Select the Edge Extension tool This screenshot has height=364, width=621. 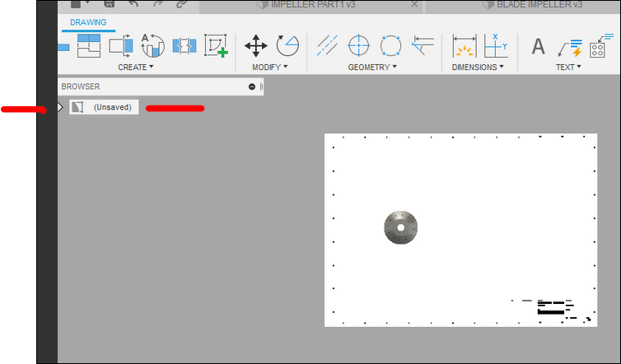pyautogui.click(x=423, y=45)
